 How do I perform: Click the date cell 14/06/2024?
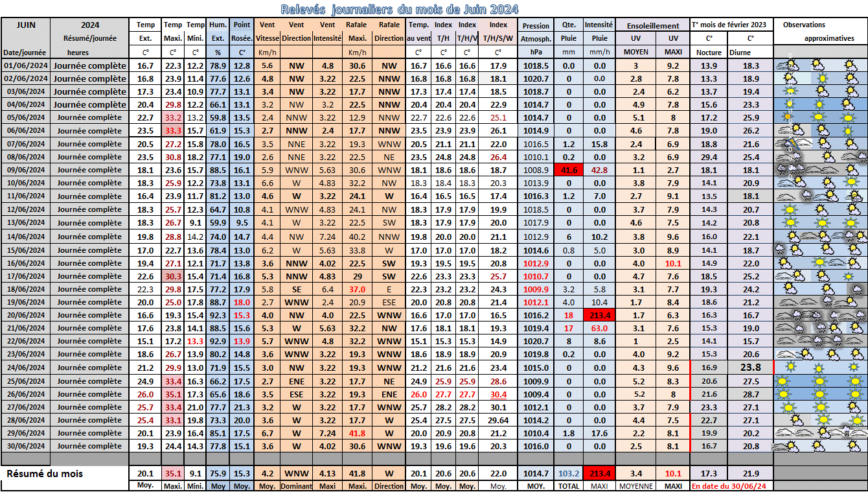pos(25,237)
